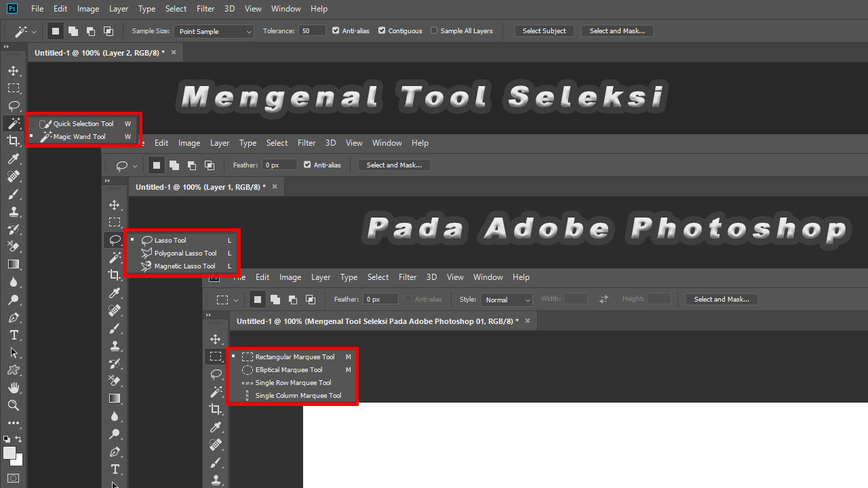
Task: Select the Eraser tool in the Lasso window
Action: (x=115, y=381)
